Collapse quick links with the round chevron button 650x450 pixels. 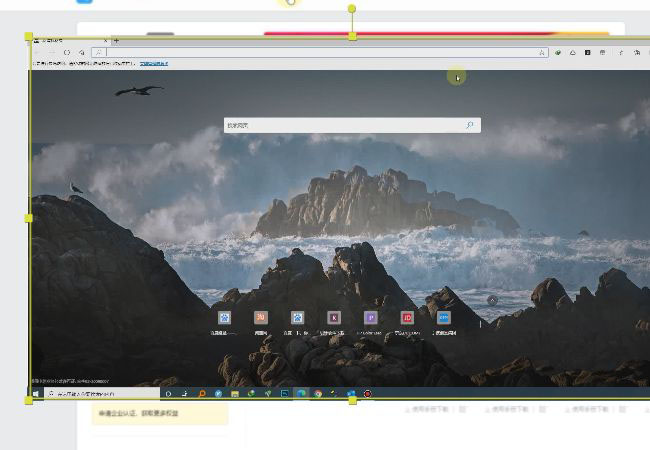tap(492, 300)
